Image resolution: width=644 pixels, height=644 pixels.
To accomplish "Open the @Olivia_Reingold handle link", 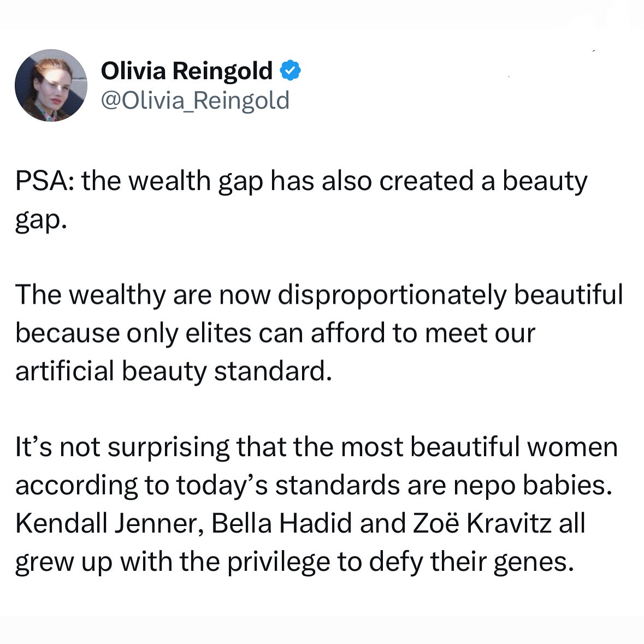I will pos(196,101).
